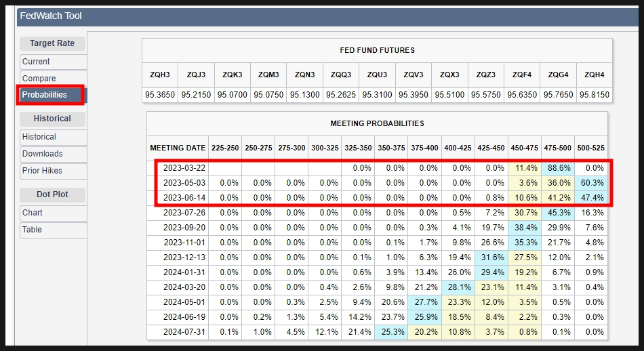Click the 38.4% probability cell
Screen dimensions: 644x351
[x=525, y=228]
